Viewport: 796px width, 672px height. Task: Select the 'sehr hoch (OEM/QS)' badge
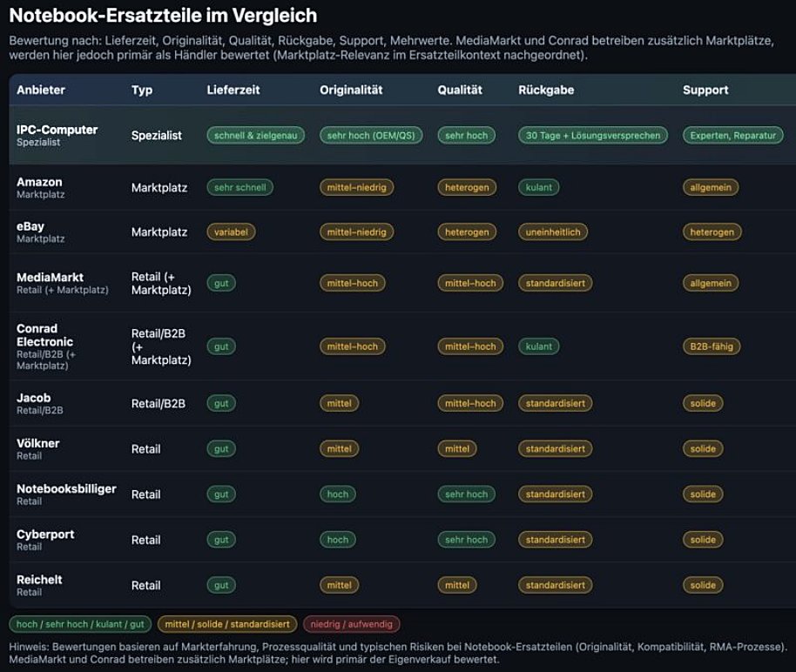tap(371, 136)
